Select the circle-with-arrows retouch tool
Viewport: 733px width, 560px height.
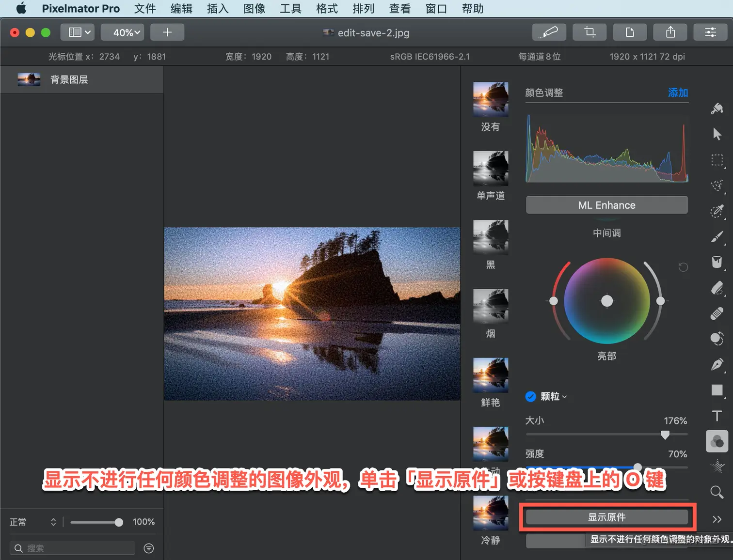[717, 339]
